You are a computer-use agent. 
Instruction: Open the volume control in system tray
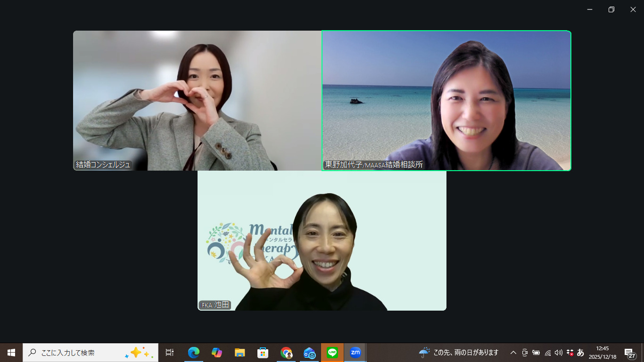tap(559, 353)
